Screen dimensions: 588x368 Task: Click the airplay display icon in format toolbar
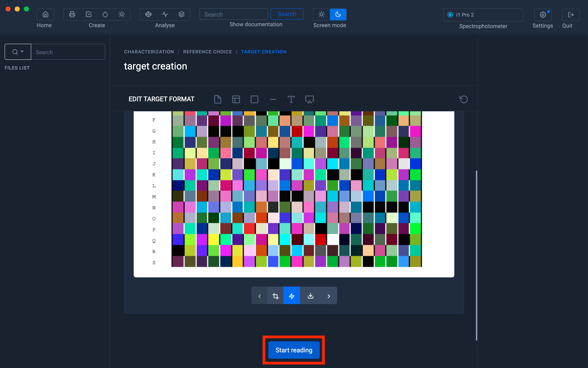[310, 99]
